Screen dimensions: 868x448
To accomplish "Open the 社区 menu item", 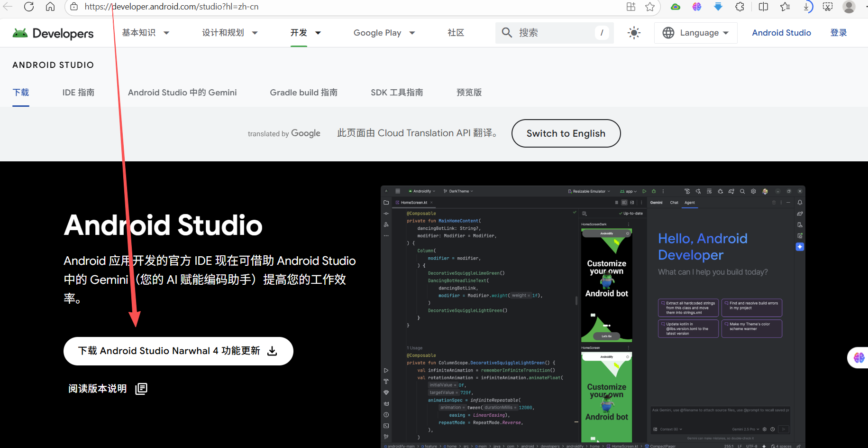I will (x=456, y=33).
